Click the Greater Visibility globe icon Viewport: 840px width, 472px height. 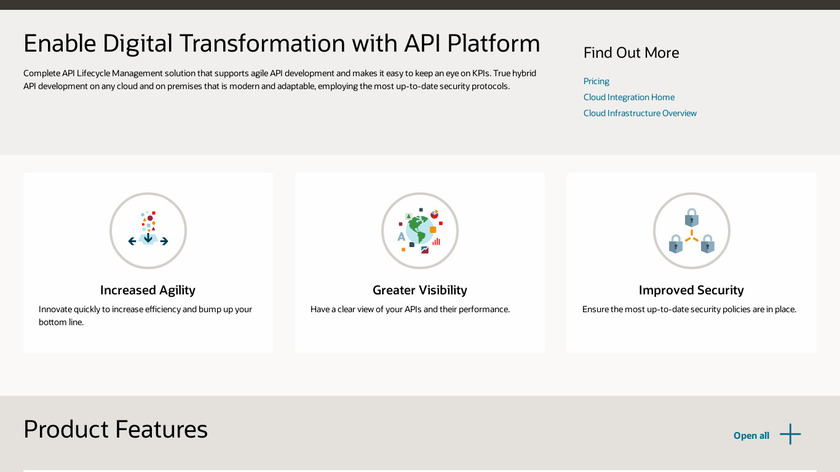[x=419, y=231]
